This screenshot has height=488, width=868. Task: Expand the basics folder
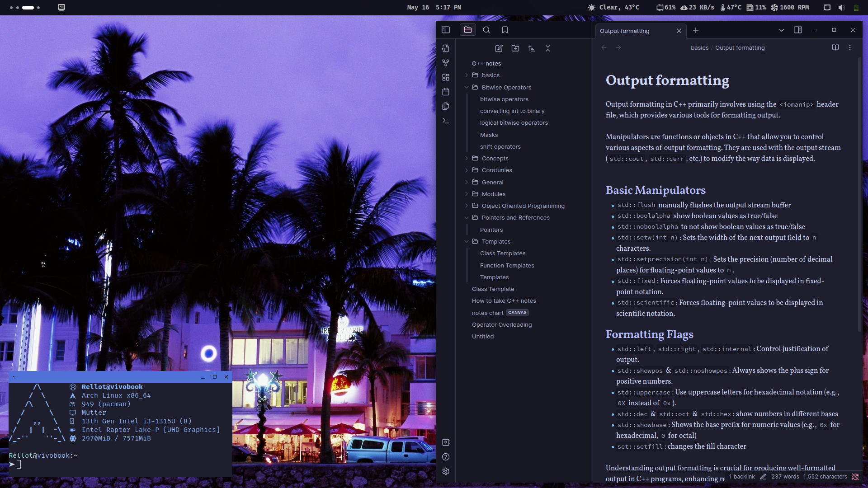(x=491, y=75)
